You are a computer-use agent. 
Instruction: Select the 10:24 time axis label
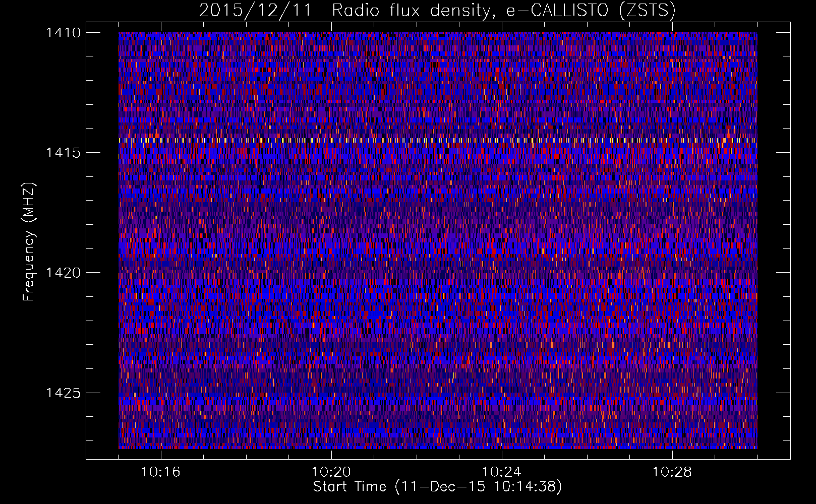(x=502, y=472)
